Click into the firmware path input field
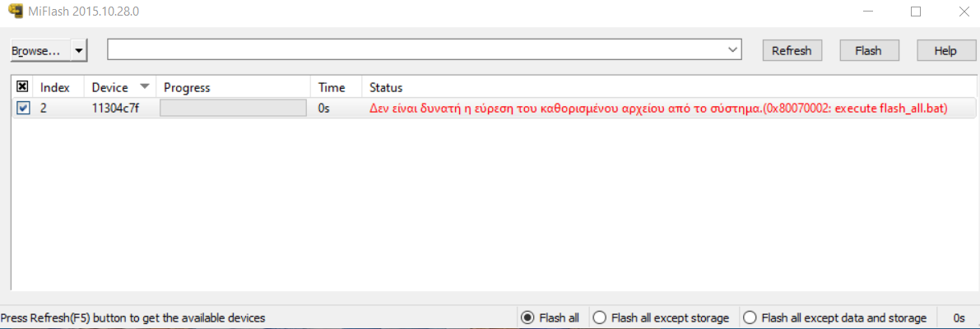Image resolution: width=980 pixels, height=329 pixels. (416, 50)
